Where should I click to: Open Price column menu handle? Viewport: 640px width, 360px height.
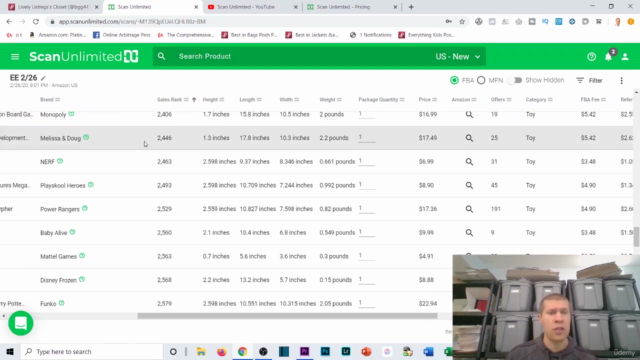pyautogui.click(x=435, y=100)
